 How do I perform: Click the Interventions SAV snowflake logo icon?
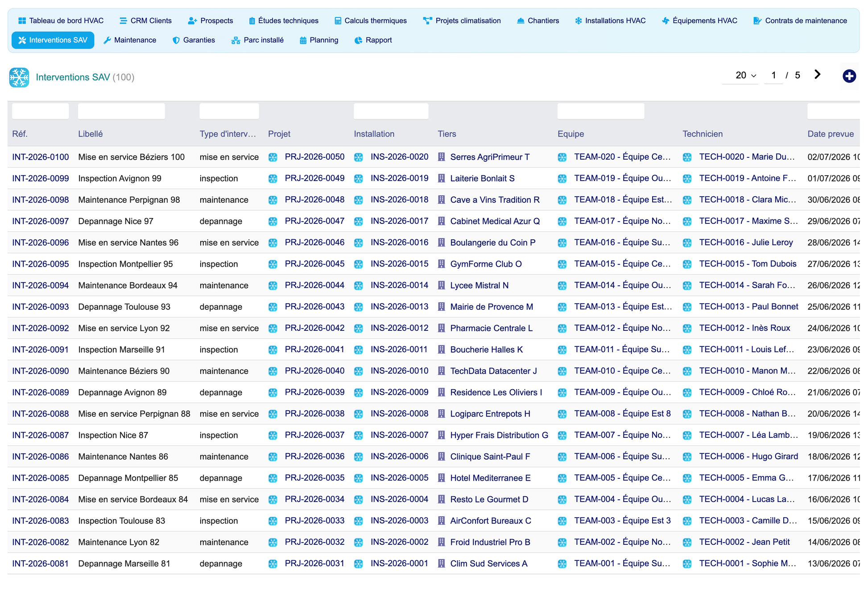19,77
